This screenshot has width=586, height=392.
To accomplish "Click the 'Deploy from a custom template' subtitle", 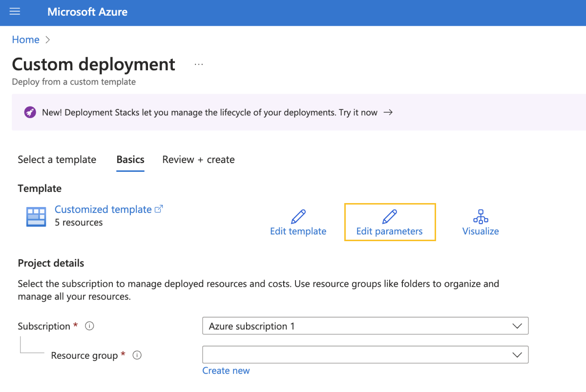I will click(x=74, y=82).
